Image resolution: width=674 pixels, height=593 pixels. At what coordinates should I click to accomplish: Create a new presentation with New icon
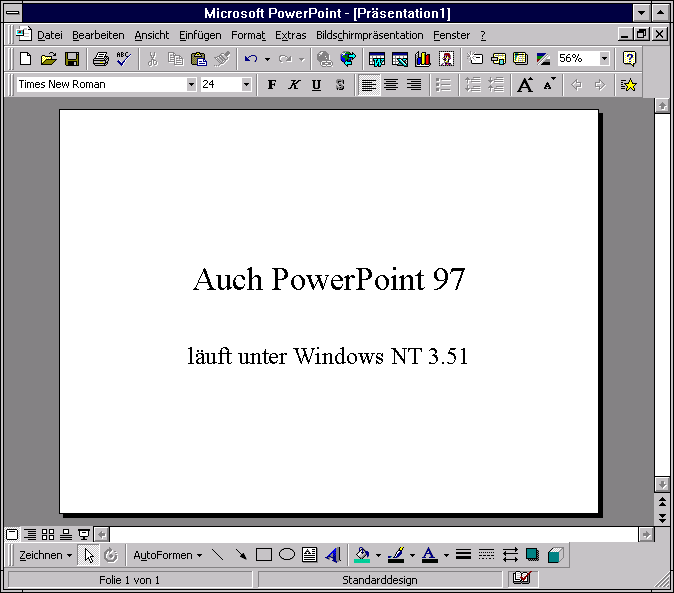click(x=25, y=59)
